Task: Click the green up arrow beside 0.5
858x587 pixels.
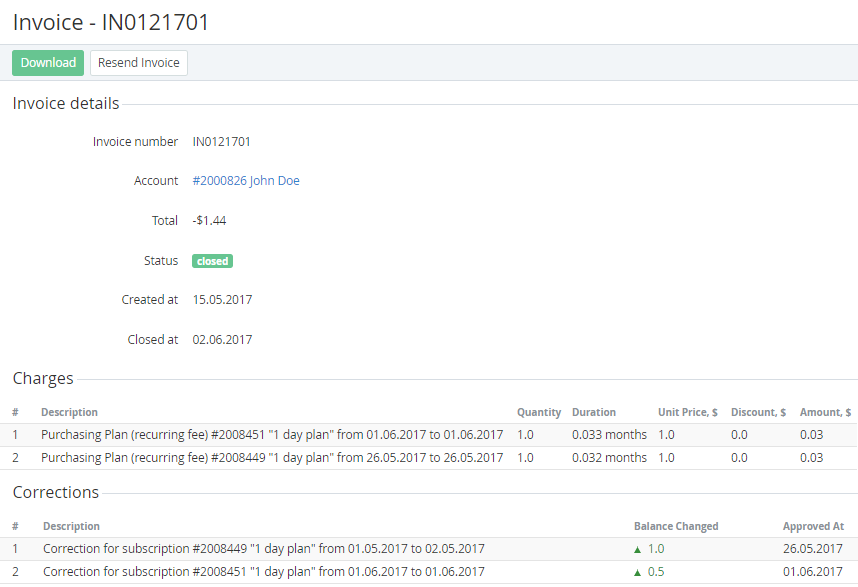Action: [638, 572]
